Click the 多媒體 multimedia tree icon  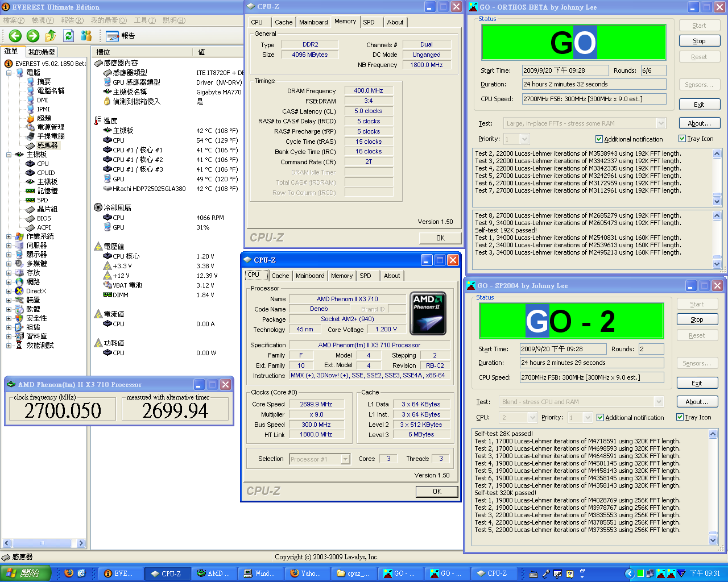19,264
